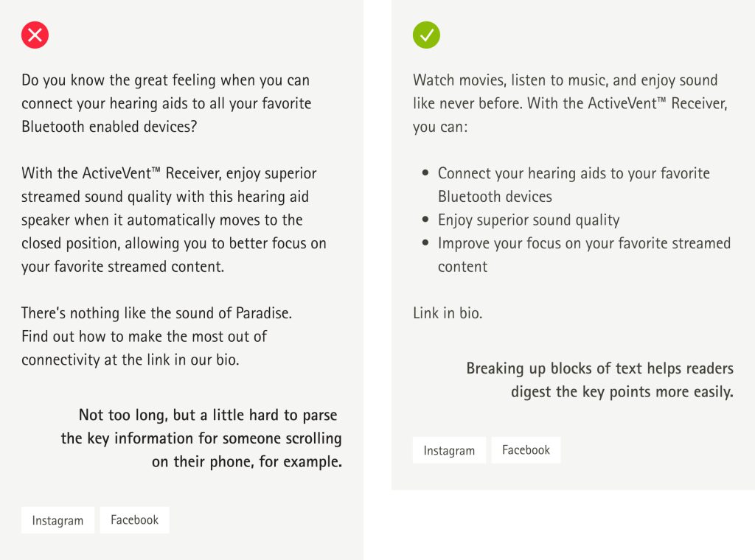The width and height of the screenshot is (755, 560).
Task: Click 'Do you know the great feeling' paragraph
Action: [166, 103]
